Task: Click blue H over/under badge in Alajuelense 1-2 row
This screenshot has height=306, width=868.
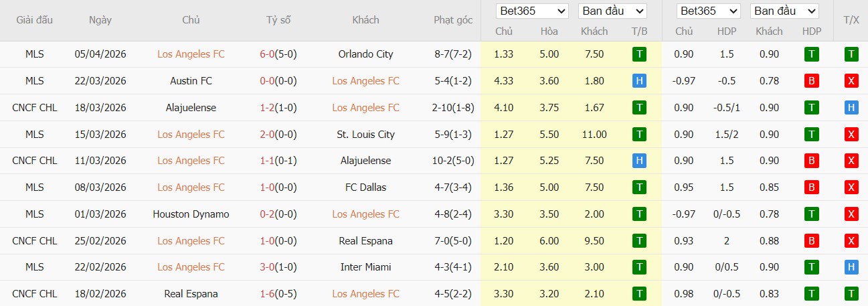Action: [851, 108]
